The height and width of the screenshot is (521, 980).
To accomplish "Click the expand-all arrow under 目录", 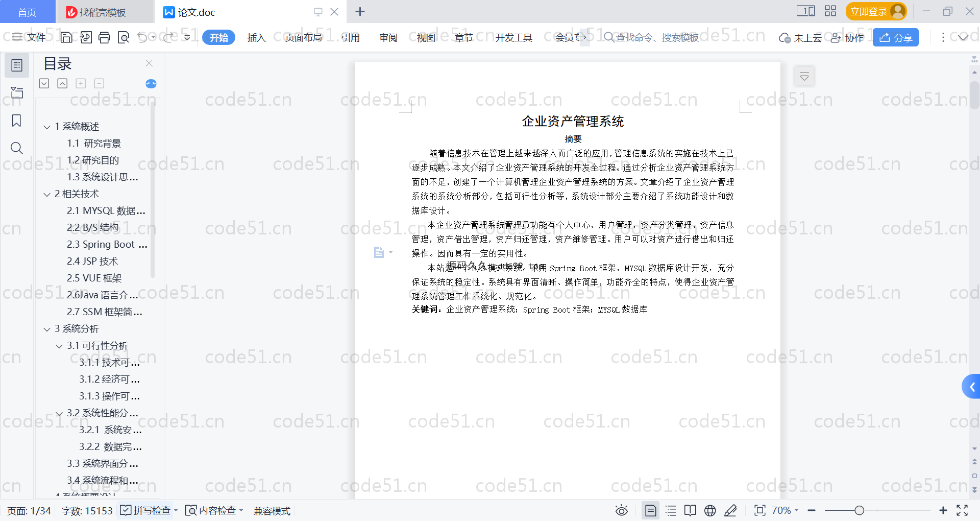I will pos(44,83).
